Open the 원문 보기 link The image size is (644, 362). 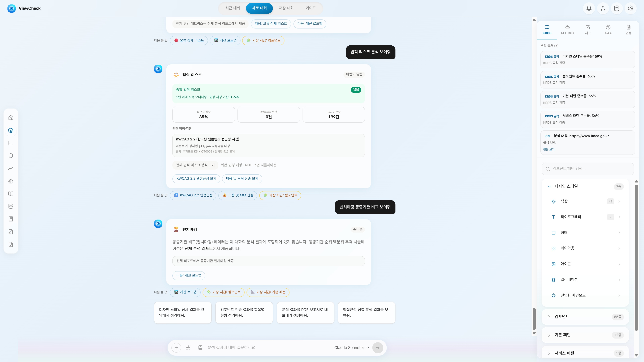click(x=549, y=149)
